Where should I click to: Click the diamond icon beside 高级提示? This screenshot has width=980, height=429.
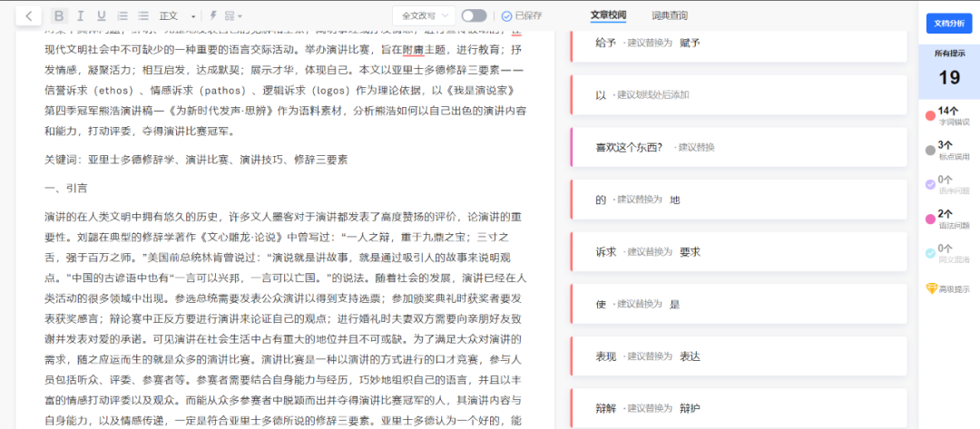tap(931, 288)
